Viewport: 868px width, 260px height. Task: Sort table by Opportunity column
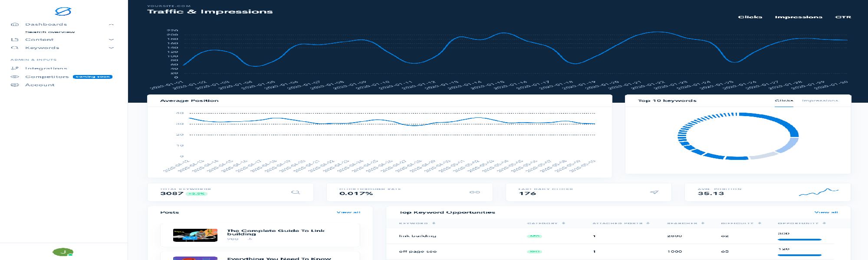point(824,223)
